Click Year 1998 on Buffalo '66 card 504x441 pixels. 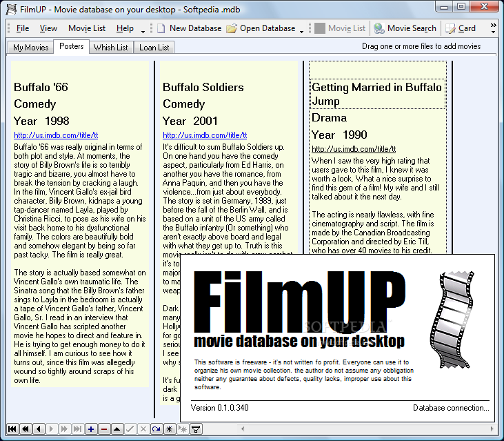(x=41, y=121)
